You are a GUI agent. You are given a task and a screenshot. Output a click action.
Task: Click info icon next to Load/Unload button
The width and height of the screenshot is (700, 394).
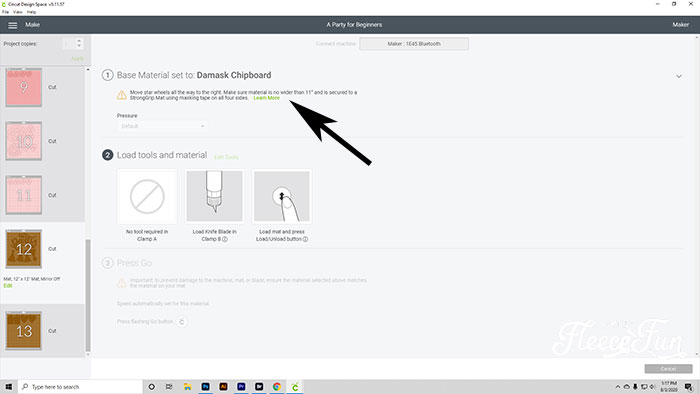305,239
